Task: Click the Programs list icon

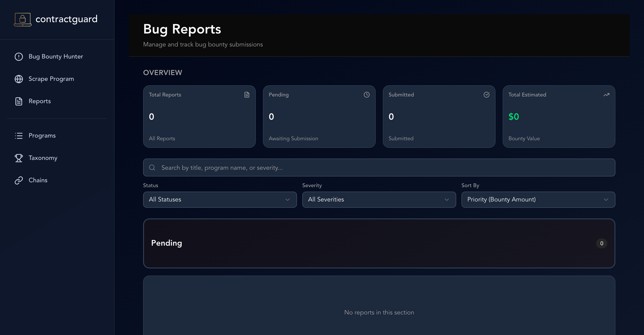Action: click(19, 136)
